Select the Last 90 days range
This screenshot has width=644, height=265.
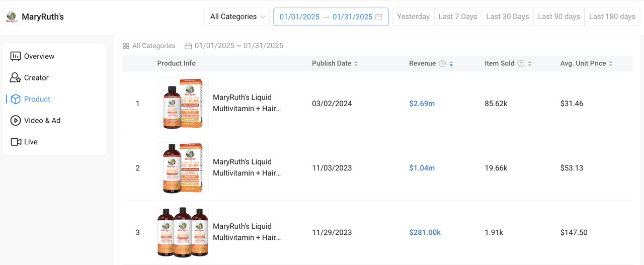click(559, 17)
